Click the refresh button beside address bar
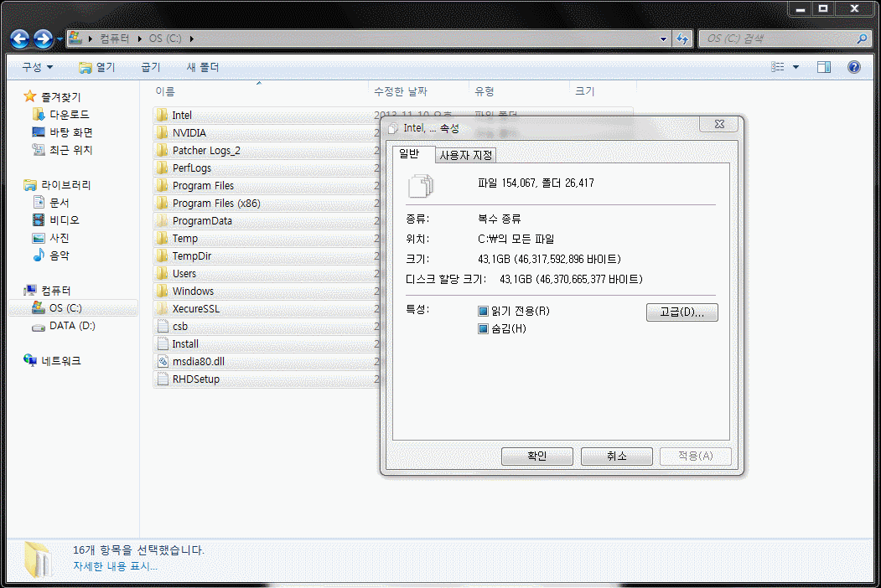 click(x=682, y=39)
